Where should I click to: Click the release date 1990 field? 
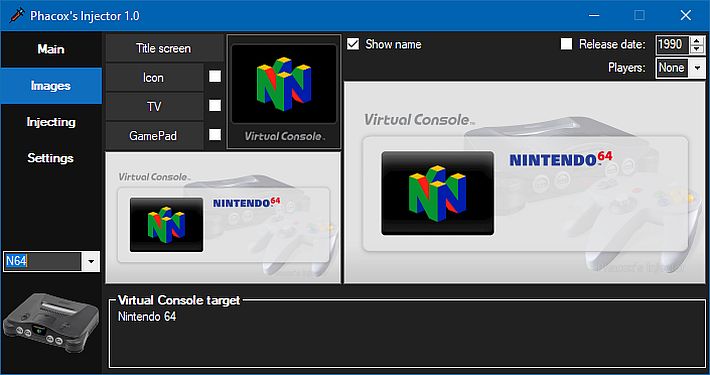coord(672,44)
